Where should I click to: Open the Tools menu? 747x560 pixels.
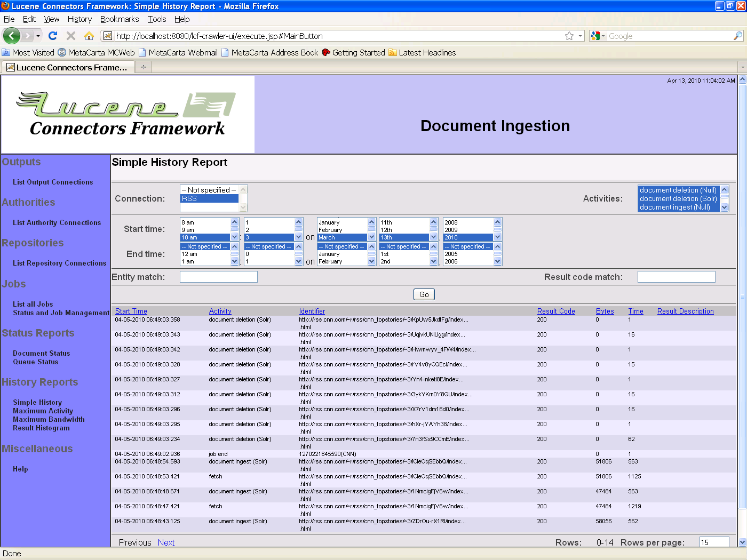tap(156, 19)
